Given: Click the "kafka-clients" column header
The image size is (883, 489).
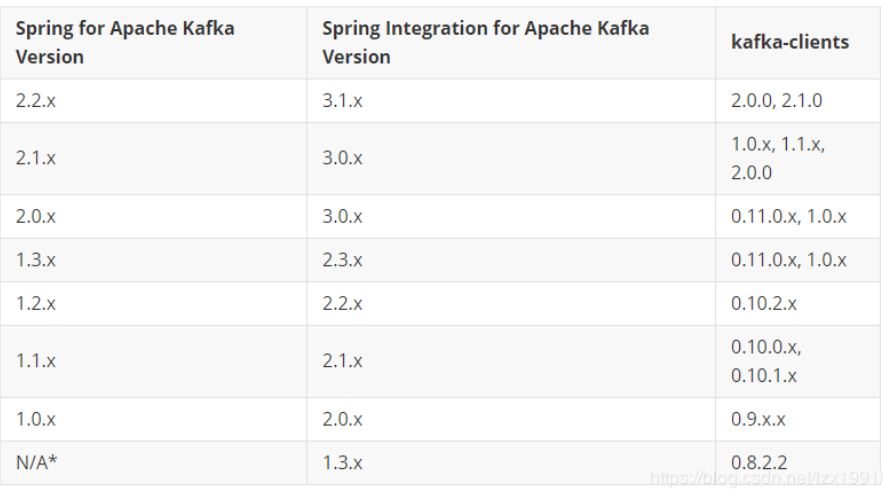Looking at the screenshot, I should [790, 43].
